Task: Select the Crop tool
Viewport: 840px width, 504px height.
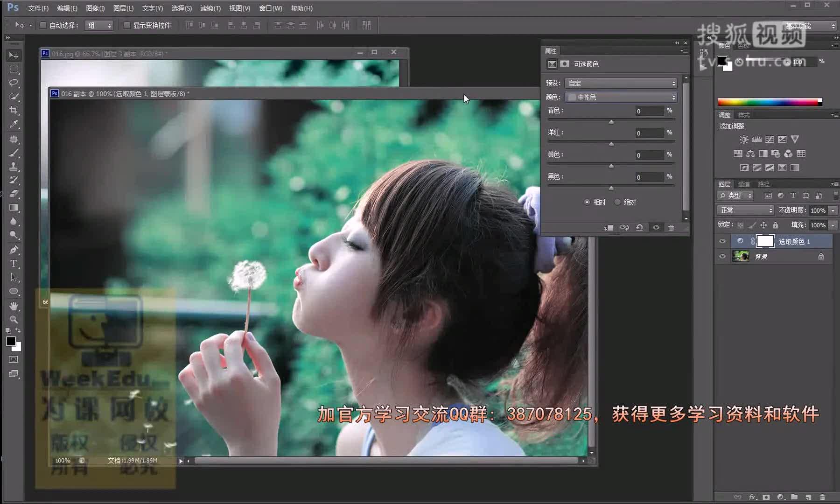Action: (x=14, y=111)
